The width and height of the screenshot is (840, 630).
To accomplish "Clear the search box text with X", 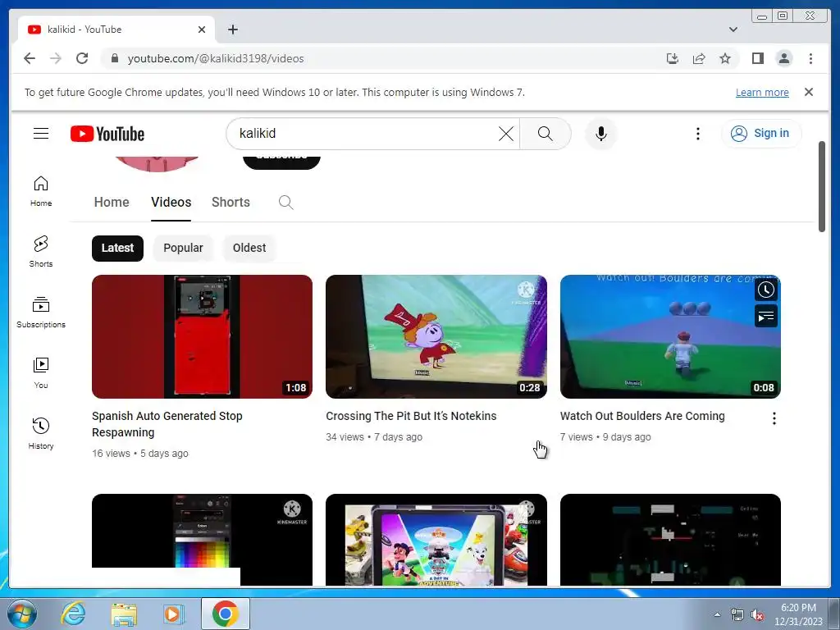I will [505, 134].
